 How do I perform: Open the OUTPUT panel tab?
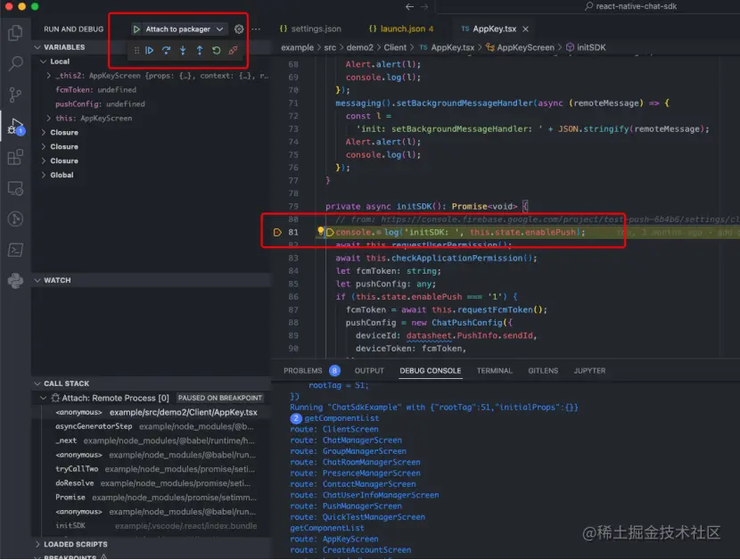[x=369, y=371]
